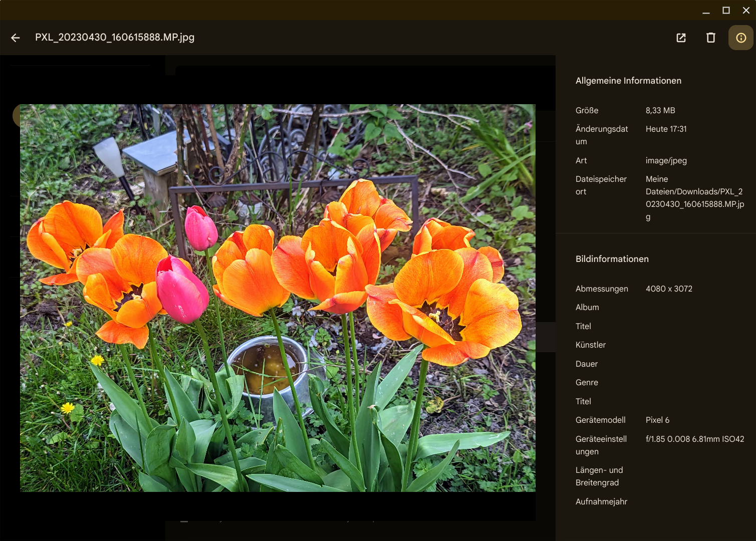This screenshot has width=756, height=541.
Task: Click the Heute 17:31 modification date
Action: [x=666, y=129]
